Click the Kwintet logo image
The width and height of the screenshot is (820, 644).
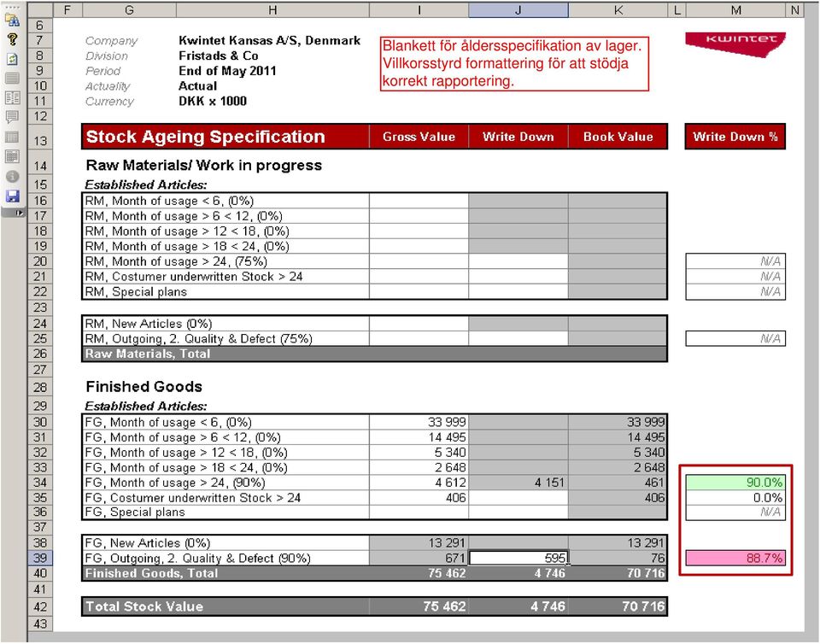[735, 44]
